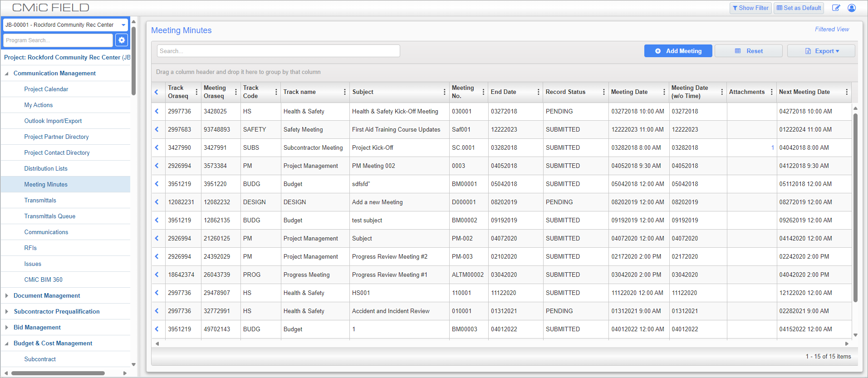Screen dimensions: 868x378
Task: Click row arrow for Accident and Incident Review
Action: tap(157, 311)
